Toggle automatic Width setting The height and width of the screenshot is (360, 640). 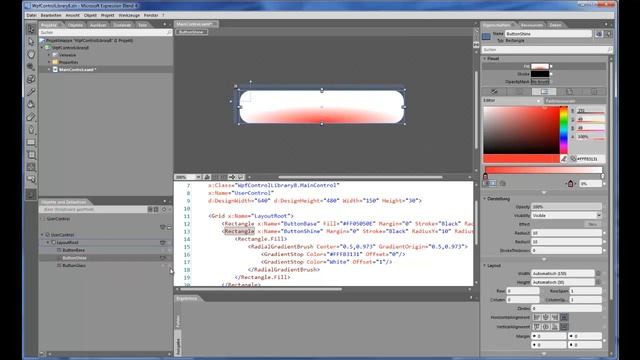coord(598,273)
